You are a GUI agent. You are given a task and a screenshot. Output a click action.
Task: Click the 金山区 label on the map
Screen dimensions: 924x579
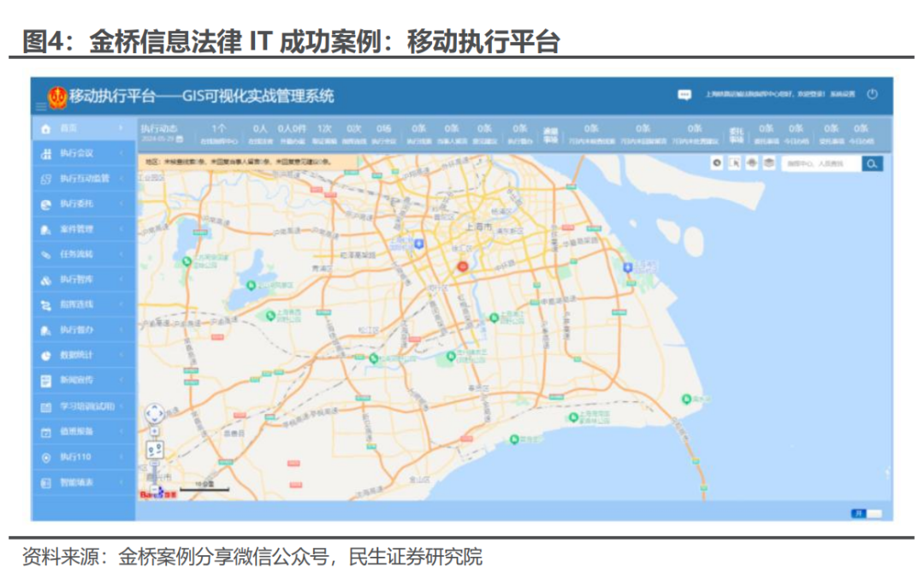pos(419,480)
